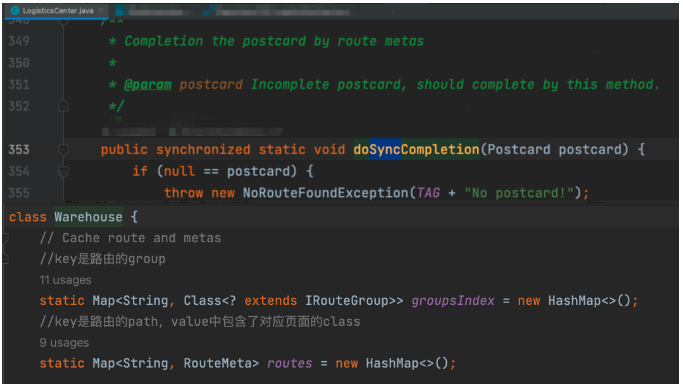
Task: Click line number 355 in gutter
Action: click(x=19, y=193)
